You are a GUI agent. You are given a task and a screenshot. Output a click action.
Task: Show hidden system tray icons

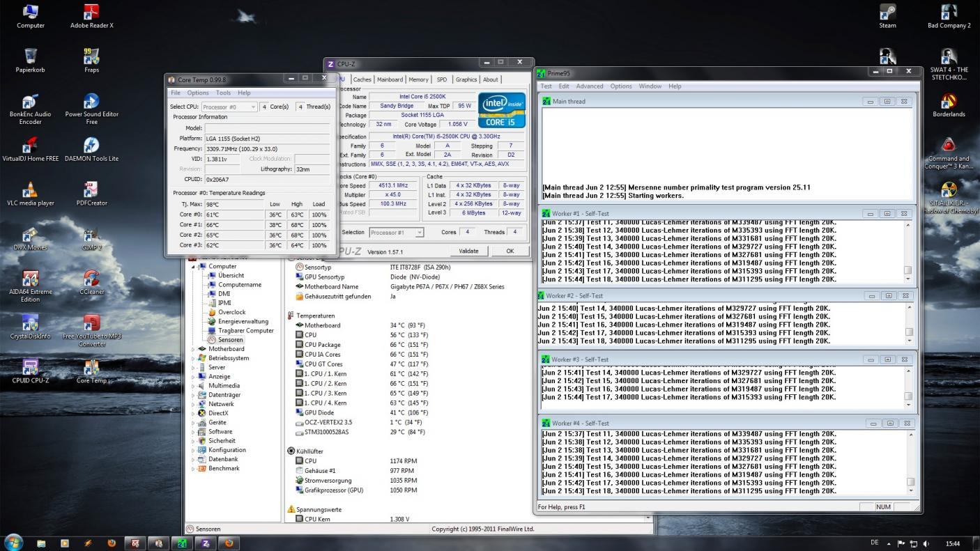[888, 543]
